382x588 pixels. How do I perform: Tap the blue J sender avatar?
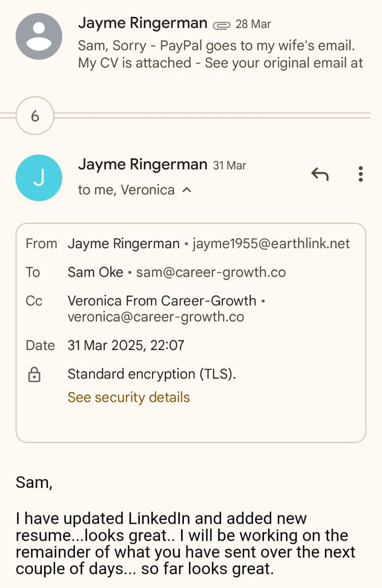[x=39, y=178]
